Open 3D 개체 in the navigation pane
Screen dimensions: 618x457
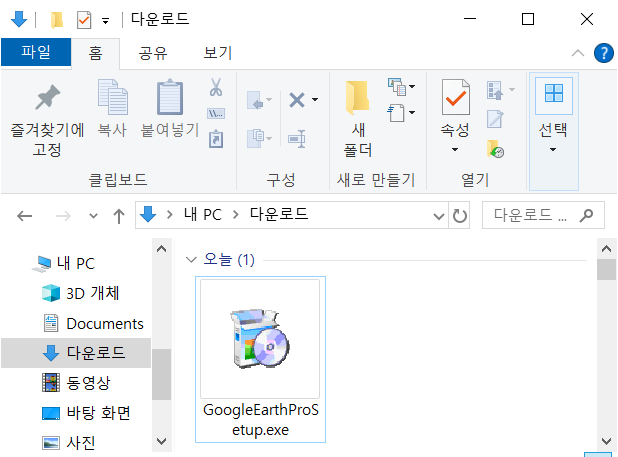(80, 293)
